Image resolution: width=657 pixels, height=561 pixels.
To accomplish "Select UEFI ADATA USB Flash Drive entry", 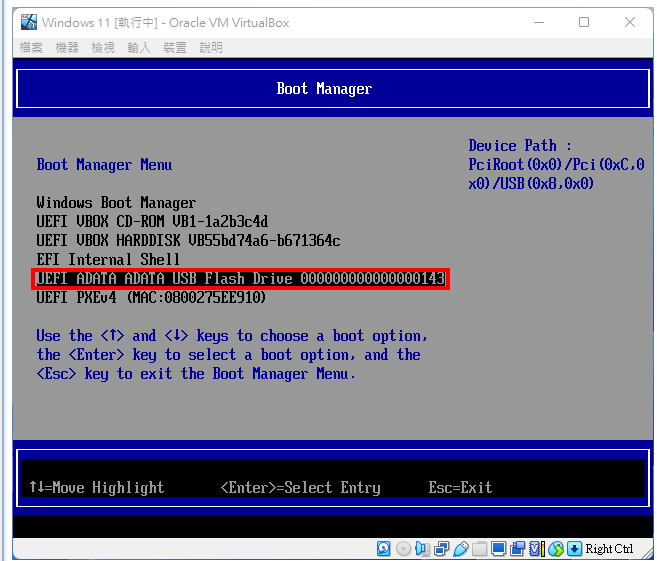I will point(241,279).
